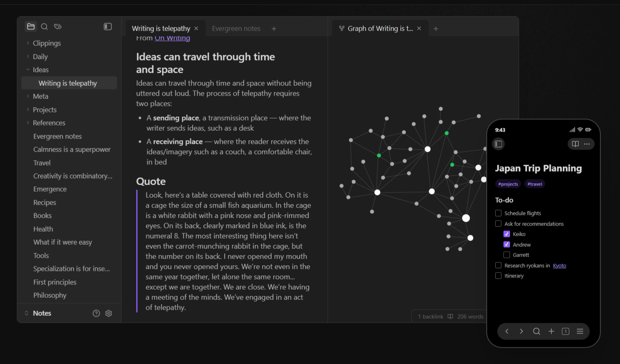
Task: Select the Graph of Writing tab
Action: click(x=380, y=29)
